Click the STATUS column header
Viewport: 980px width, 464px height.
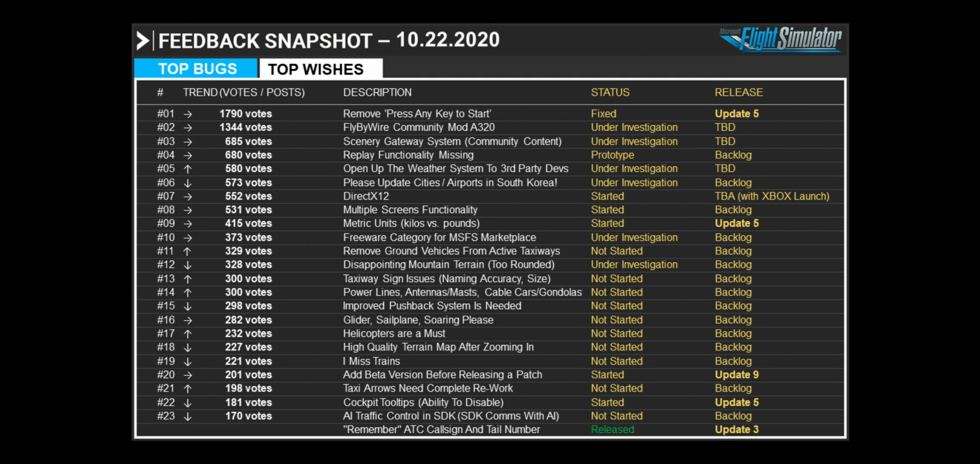[610, 92]
